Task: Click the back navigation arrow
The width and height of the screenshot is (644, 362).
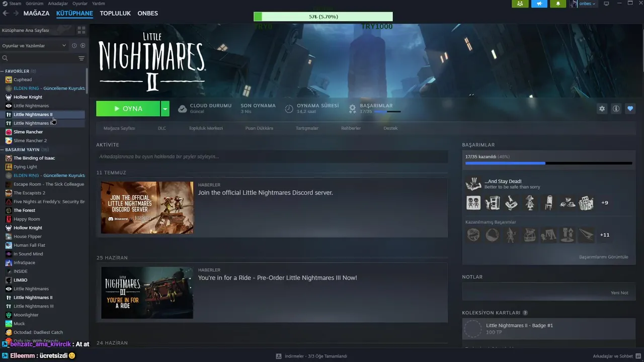Action: coord(6,13)
